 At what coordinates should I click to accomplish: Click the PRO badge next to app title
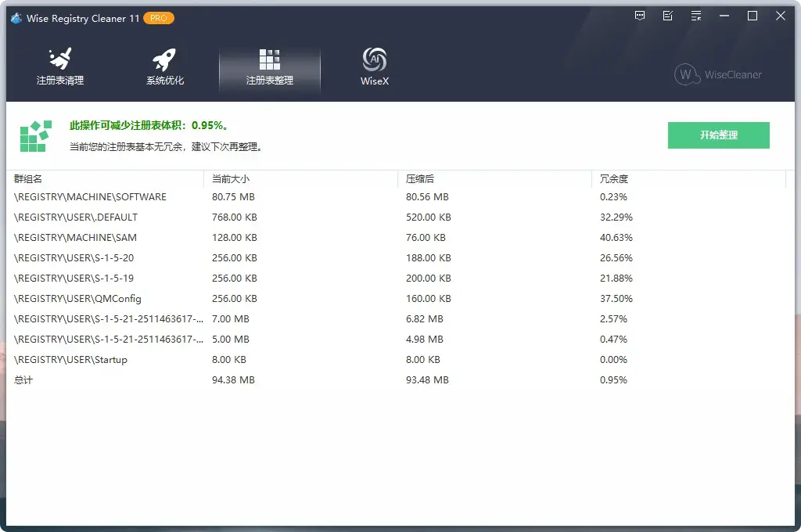tap(159, 18)
